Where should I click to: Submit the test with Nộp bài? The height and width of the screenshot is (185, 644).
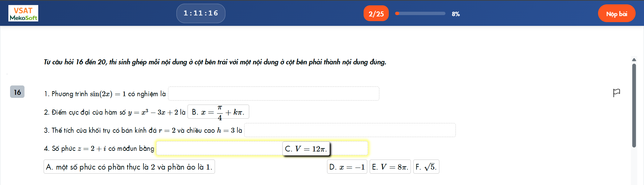click(616, 14)
